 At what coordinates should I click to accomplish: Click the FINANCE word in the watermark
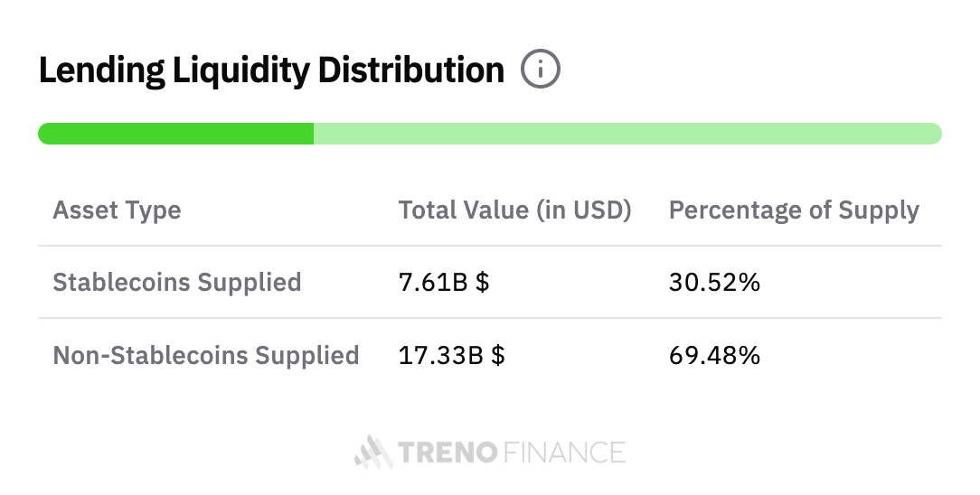(564, 452)
